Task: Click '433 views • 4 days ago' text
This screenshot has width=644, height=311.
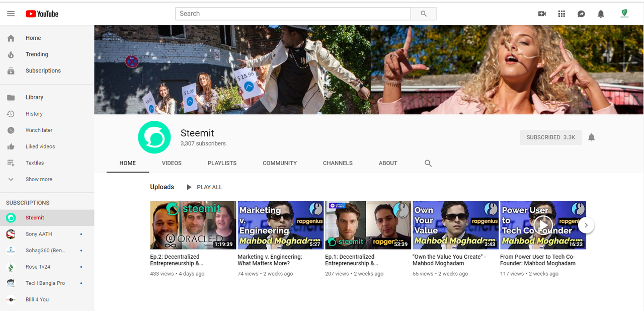Action: 177,274
